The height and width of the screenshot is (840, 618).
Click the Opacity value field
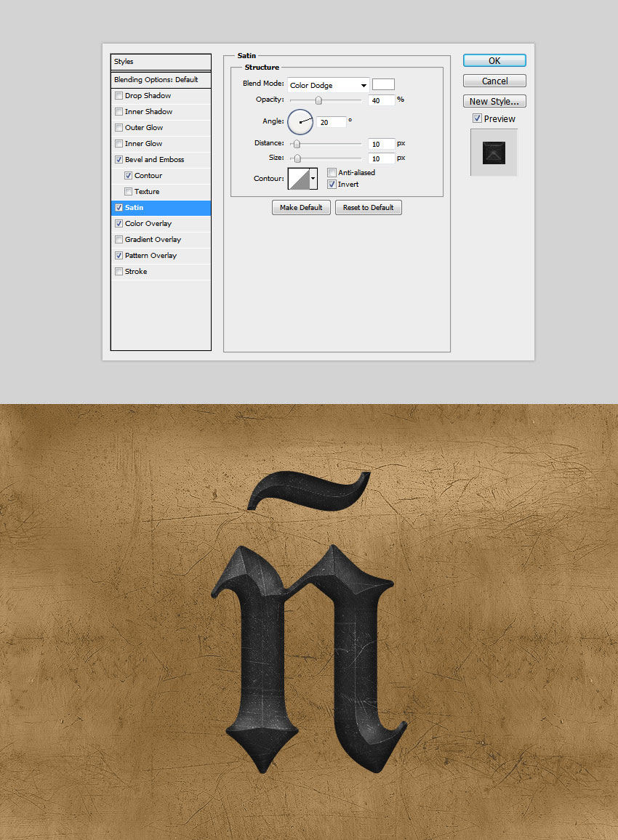(x=382, y=100)
